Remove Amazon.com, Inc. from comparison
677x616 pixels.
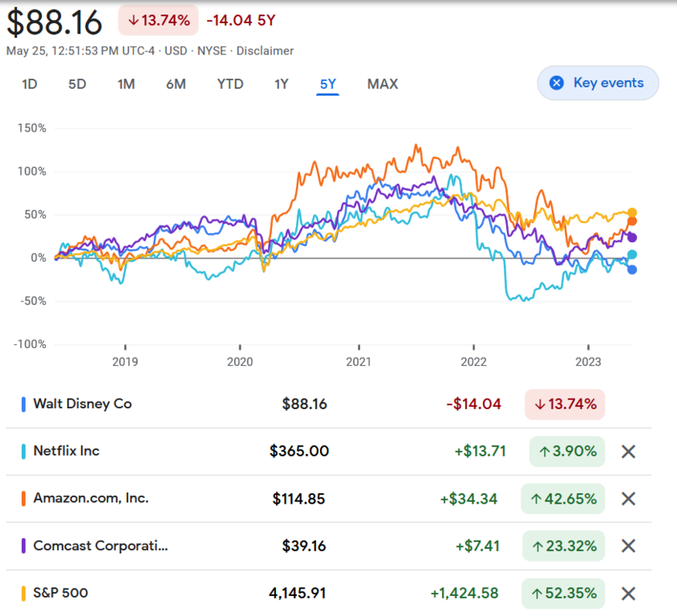[629, 499]
